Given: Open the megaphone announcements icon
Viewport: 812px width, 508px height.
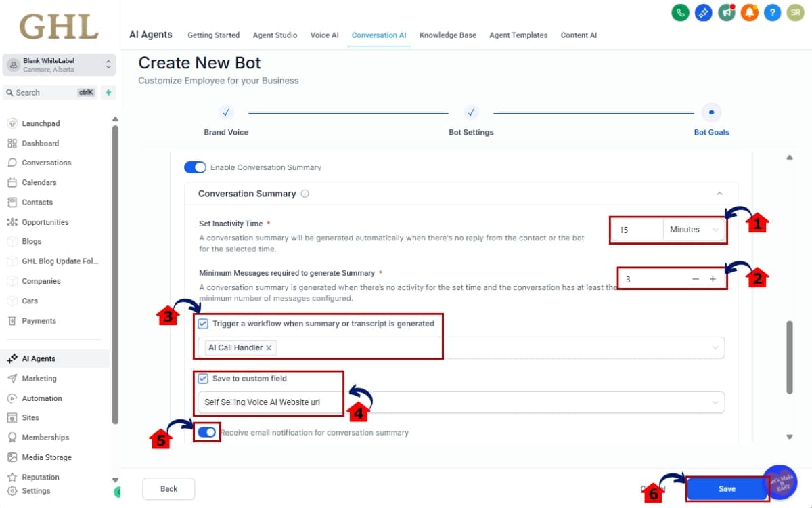Looking at the screenshot, I should click(727, 12).
